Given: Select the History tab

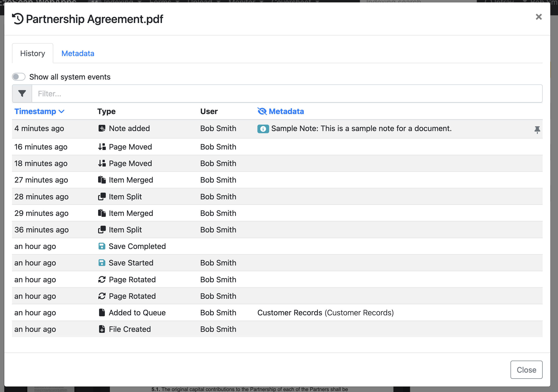Looking at the screenshot, I should click(33, 53).
